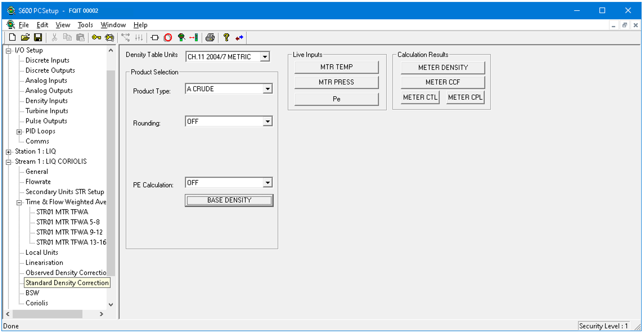This screenshot has width=644, height=334.
Task: Select STR01 MTR TFWA 5-8 item
Action: coord(68,222)
